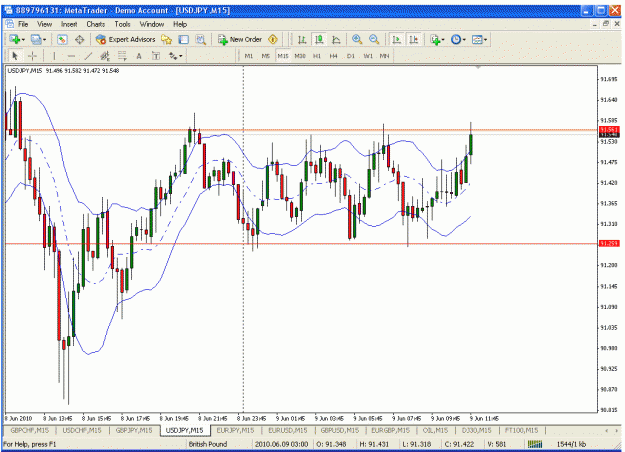Select the Text Label tool
Image resolution: width=625 pixels, height=452 pixels.
tap(156, 56)
